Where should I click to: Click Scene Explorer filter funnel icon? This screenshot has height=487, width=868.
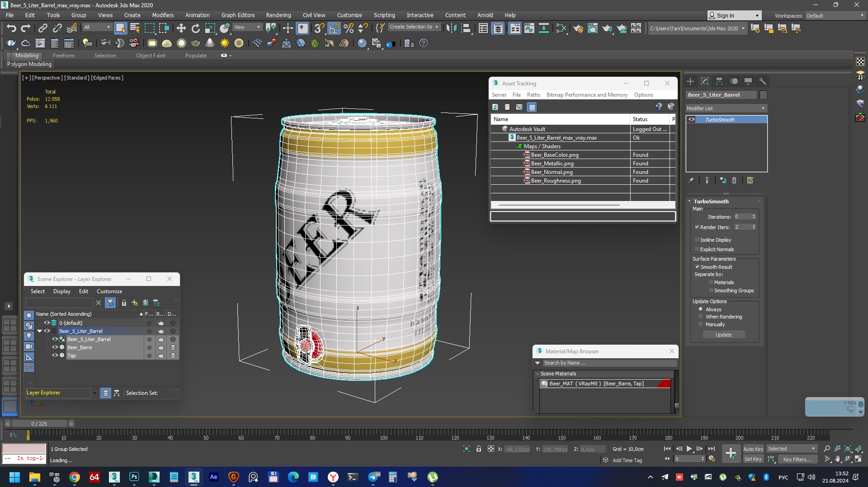(110, 303)
